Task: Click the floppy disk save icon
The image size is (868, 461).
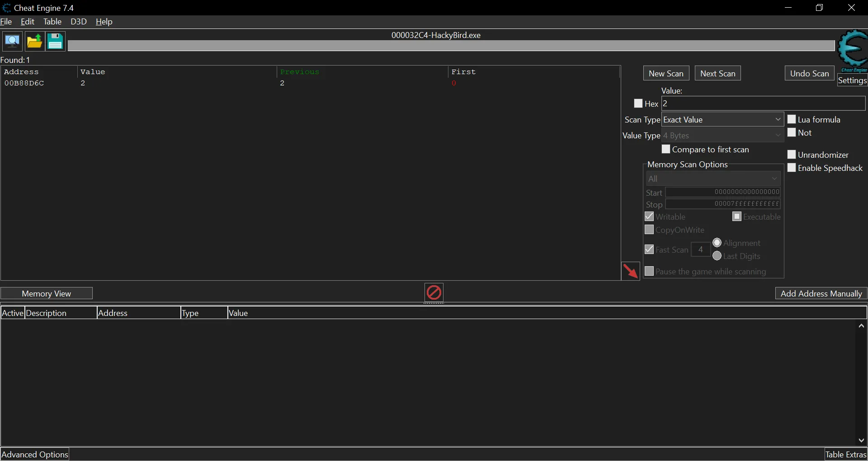Action: tap(56, 42)
